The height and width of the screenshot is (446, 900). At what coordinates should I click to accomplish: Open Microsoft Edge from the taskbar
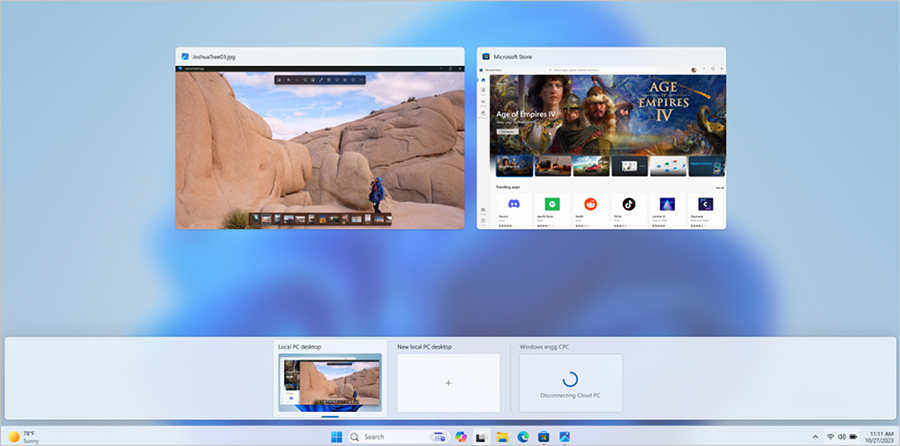(522, 437)
